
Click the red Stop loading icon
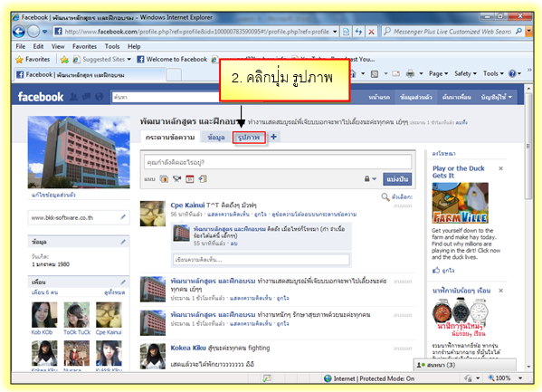pyautogui.click(x=371, y=32)
